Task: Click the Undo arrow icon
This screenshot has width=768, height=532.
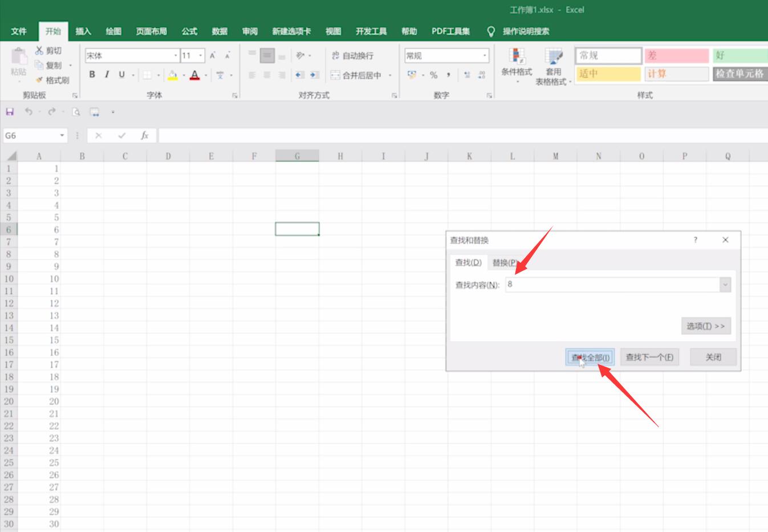Action: pyautogui.click(x=29, y=112)
